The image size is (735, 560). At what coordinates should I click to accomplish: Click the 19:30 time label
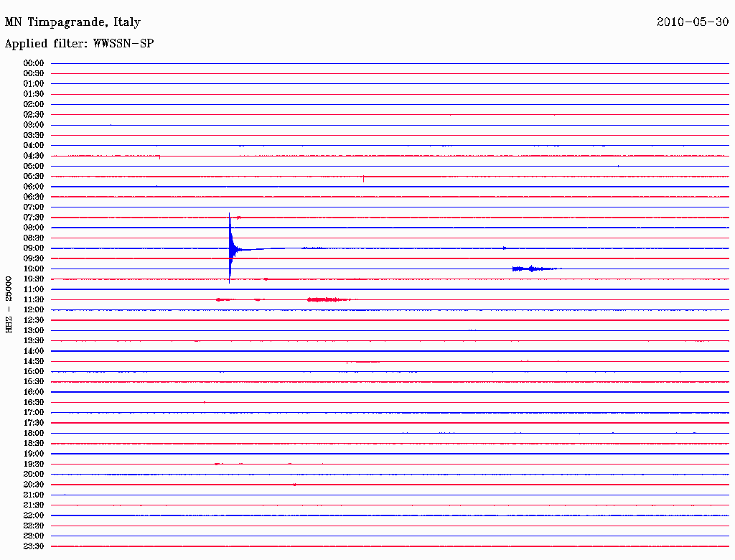(34, 464)
